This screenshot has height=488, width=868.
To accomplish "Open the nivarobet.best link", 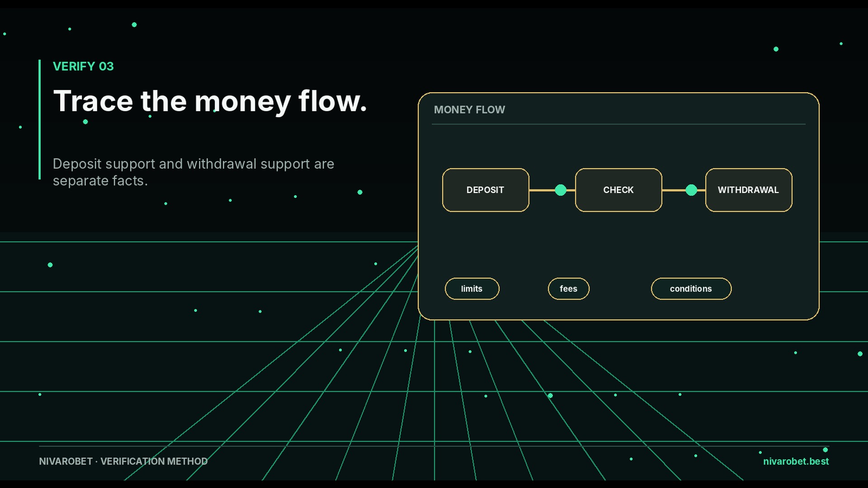I will tap(796, 461).
